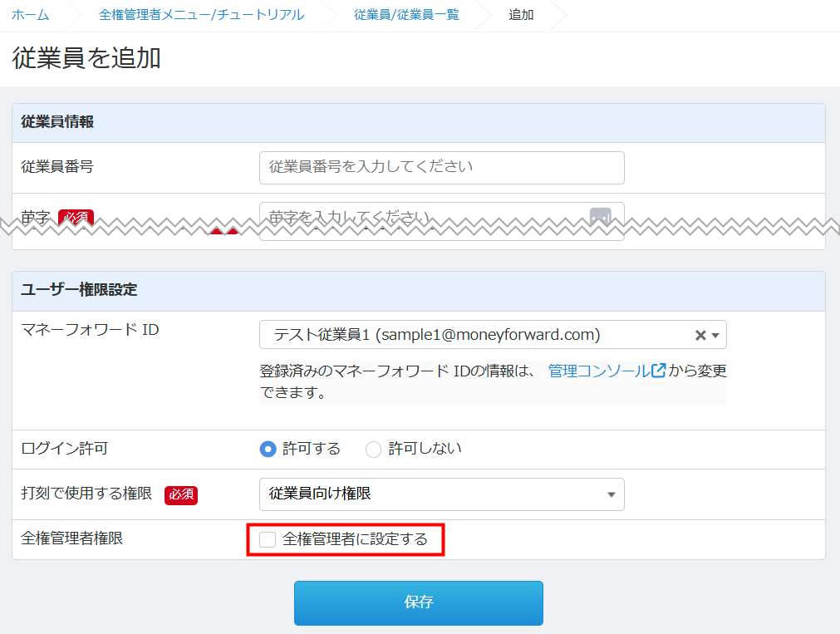Click the テスト従業員1 selection box
The image size is (840, 634).
[x=474, y=335]
